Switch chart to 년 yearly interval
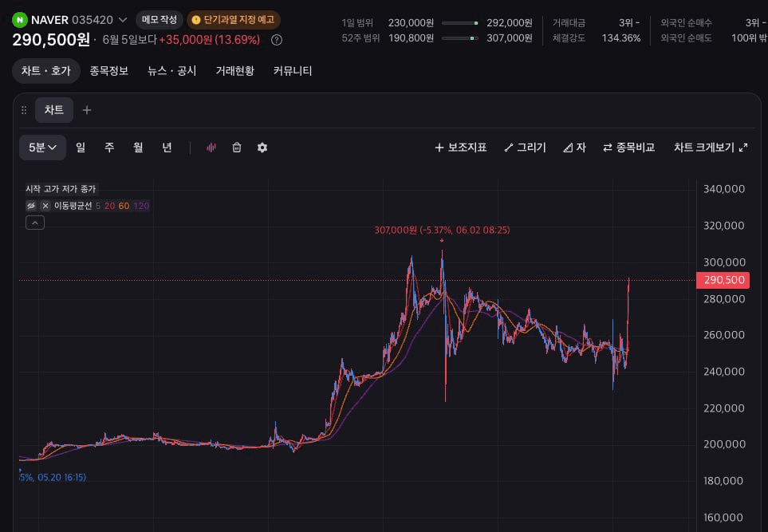Screen dimensions: 768x532 click(x=167, y=148)
